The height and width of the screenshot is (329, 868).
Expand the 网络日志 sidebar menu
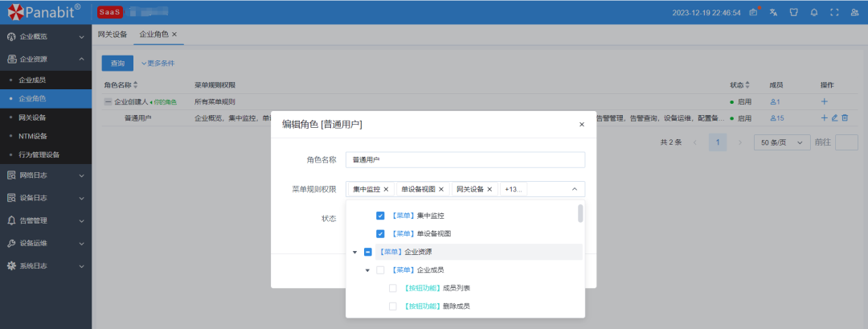82,175
